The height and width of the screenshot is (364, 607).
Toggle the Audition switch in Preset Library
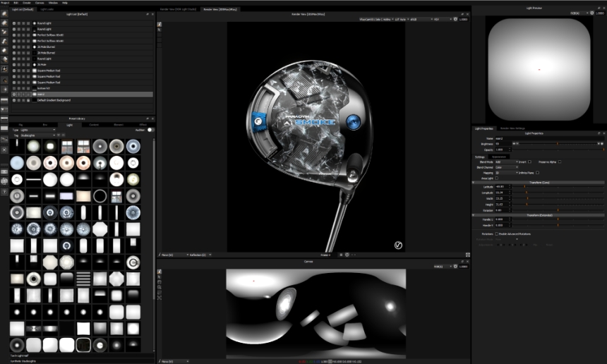coord(150,130)
